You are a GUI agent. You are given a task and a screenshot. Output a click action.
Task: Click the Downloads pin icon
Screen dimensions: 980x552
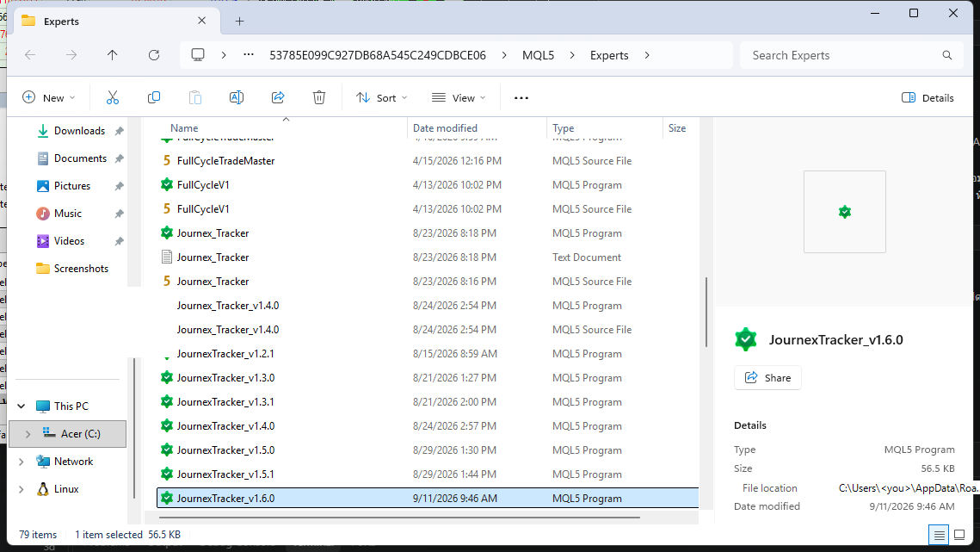click(x=119, y=131)
